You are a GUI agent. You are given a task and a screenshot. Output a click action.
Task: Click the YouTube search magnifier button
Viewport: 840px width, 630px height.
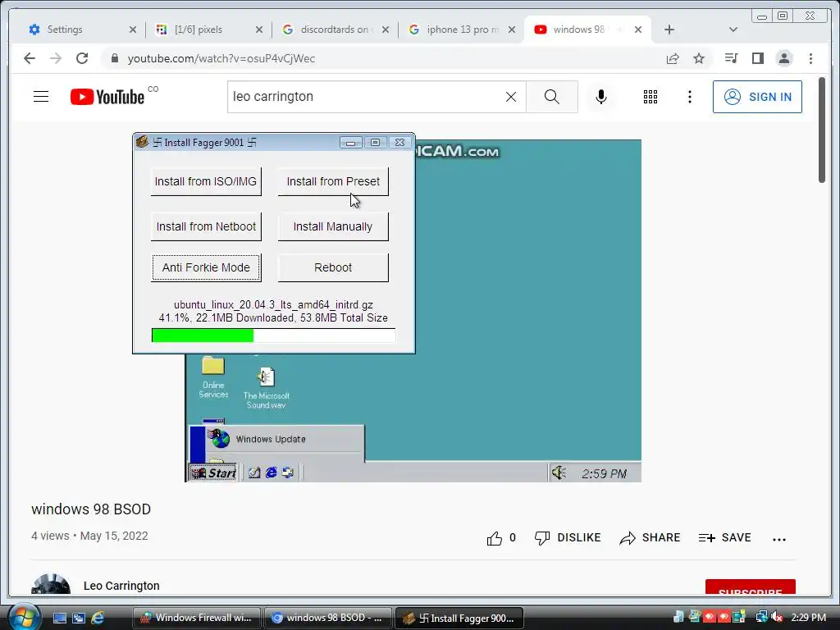[x=552, y=97]
